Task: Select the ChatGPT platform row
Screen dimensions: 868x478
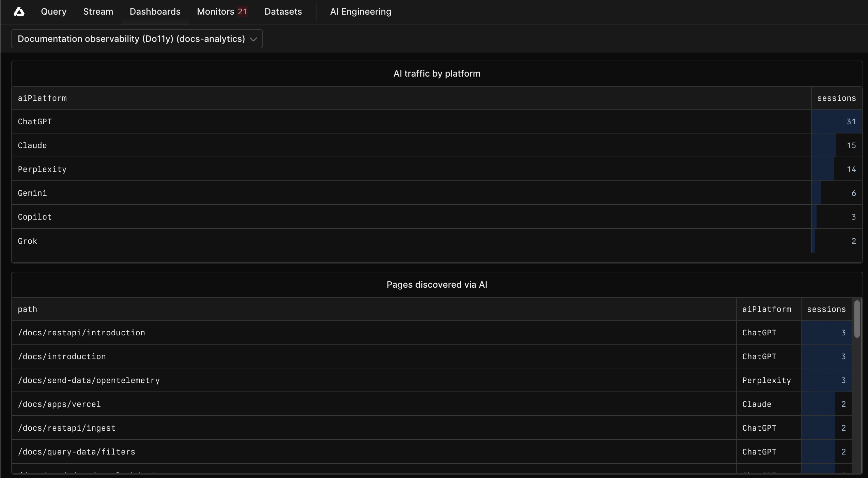Action: (437, 122)
